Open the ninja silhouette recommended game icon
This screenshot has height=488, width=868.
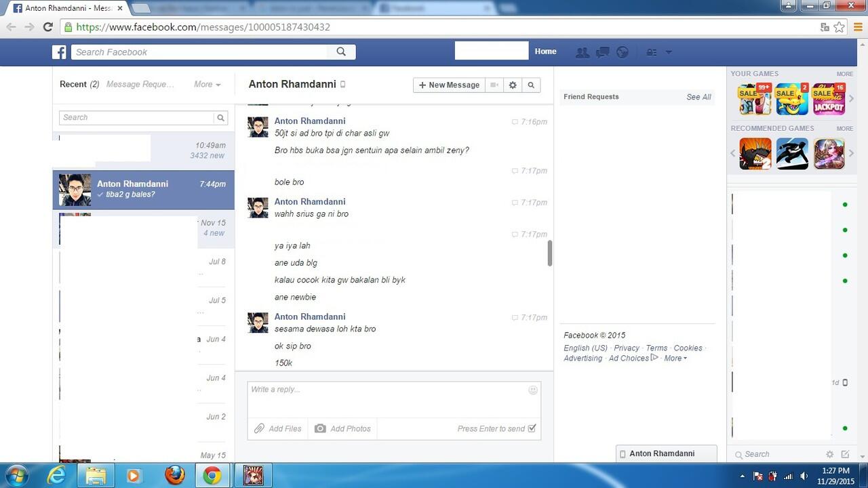tap(792, 154)
